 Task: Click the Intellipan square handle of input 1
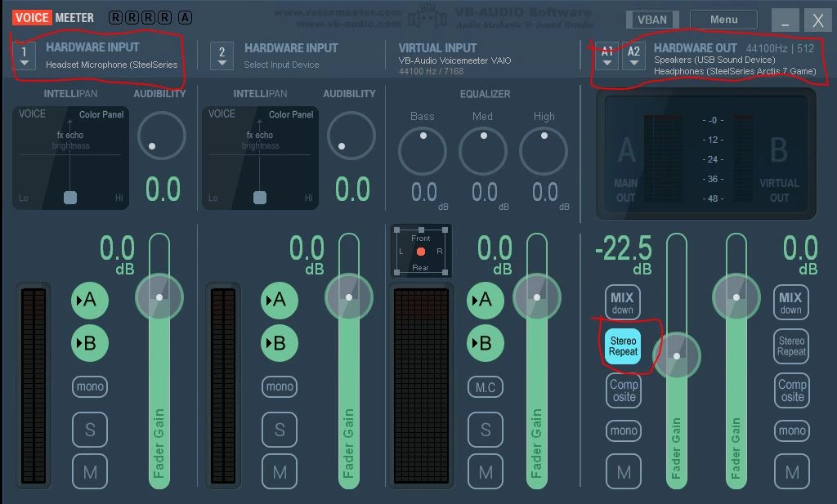(x=70, y=198)
